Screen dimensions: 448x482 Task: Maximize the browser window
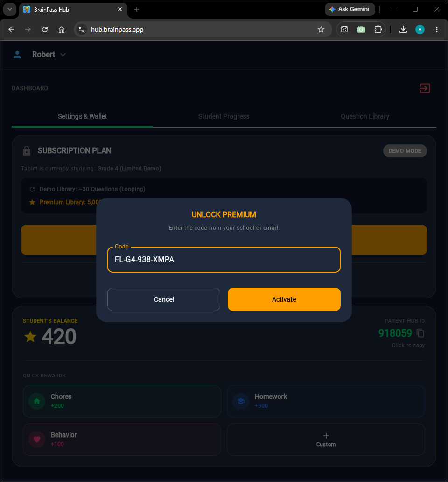click(415, 9)
